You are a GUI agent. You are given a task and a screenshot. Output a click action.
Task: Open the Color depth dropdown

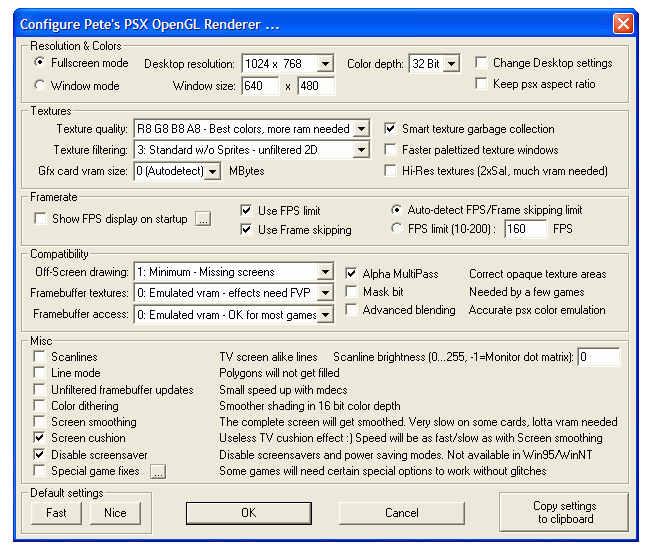click(x=451, y=64)
